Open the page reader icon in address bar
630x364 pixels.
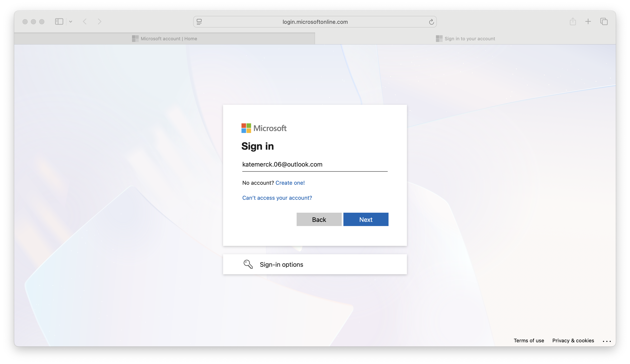click(x=199, y=22)
